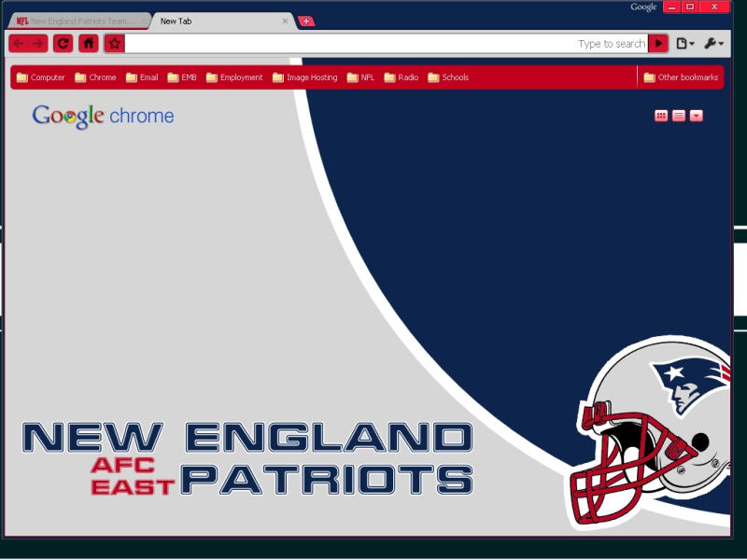Click the back navigation arrow
The height and width of the screenshot is (560, 747).
click(17, 42)
